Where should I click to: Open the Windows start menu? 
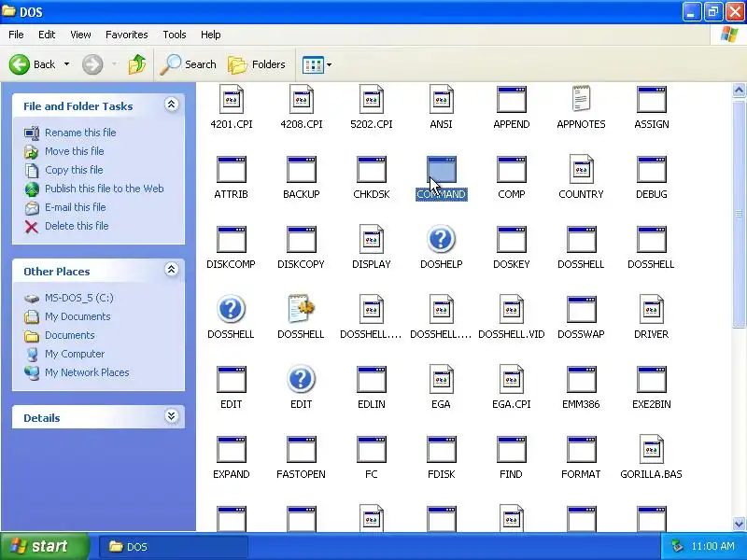coord(44,546)
